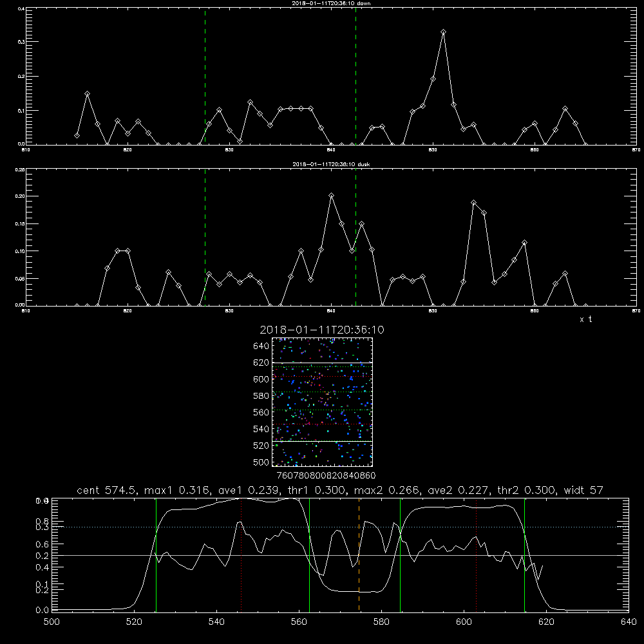
Task: Click the 'widt 57' value in bottom title
Action: 583,490
